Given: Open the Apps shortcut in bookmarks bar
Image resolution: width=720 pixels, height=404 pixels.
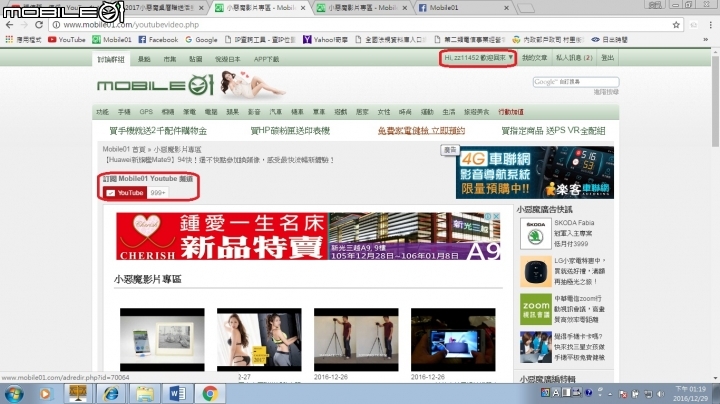Looking at the screenshot, I should [x=23, y=39].
